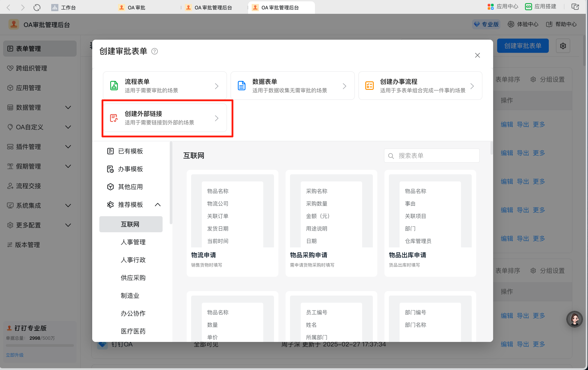The height and width of the screenshot is (370, 588).
Task: Open 帮助中心 in the header
Action: (561, 24)
